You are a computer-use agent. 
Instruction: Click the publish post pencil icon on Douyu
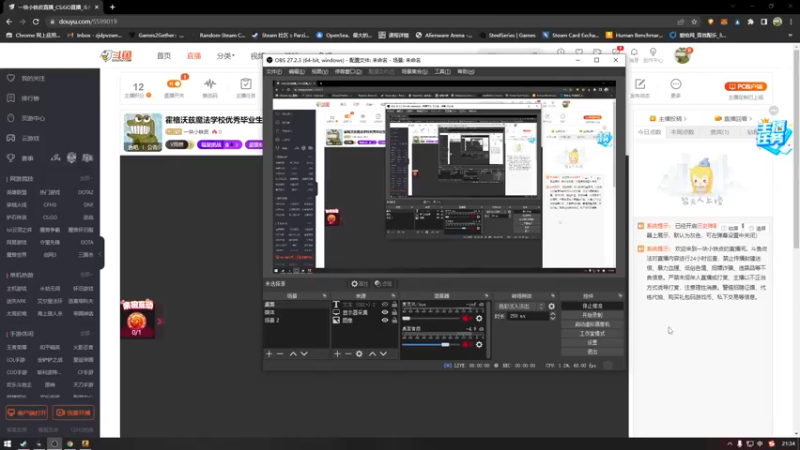(640, 84)
